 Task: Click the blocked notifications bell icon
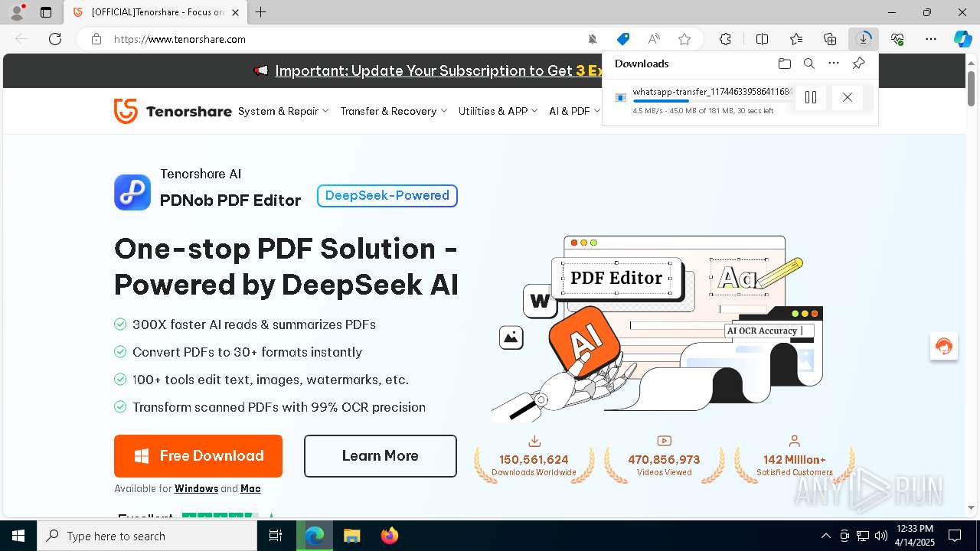(592, 39)
